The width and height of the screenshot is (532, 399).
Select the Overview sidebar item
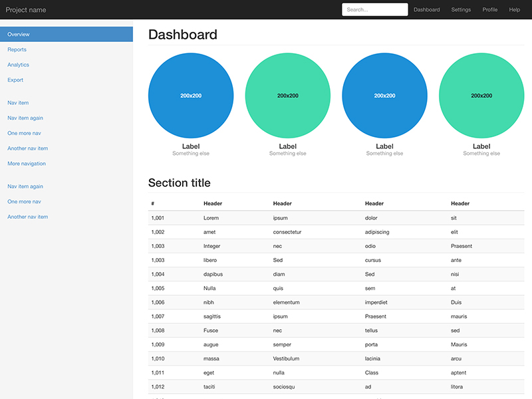tap(19, 34)
